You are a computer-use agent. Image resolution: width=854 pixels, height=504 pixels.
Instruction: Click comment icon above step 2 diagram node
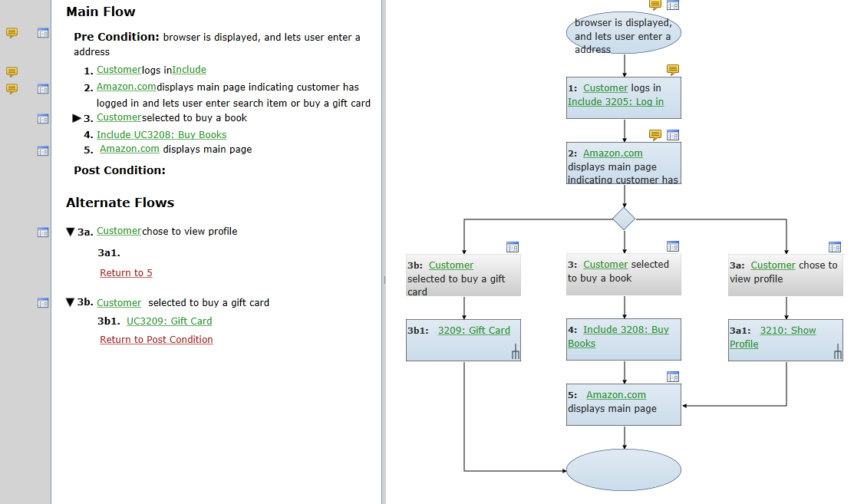tap(655, 135)
